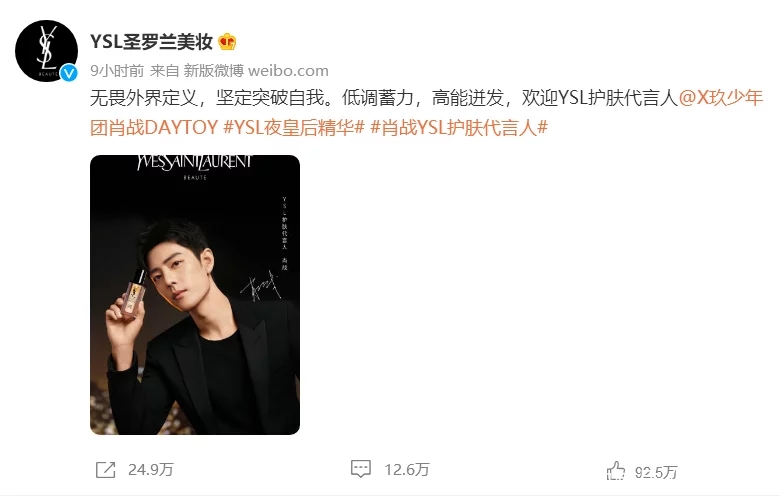Click the post text beginning 无畏外界定义
This screenshot has height=496, width=780.
(384, 98)
